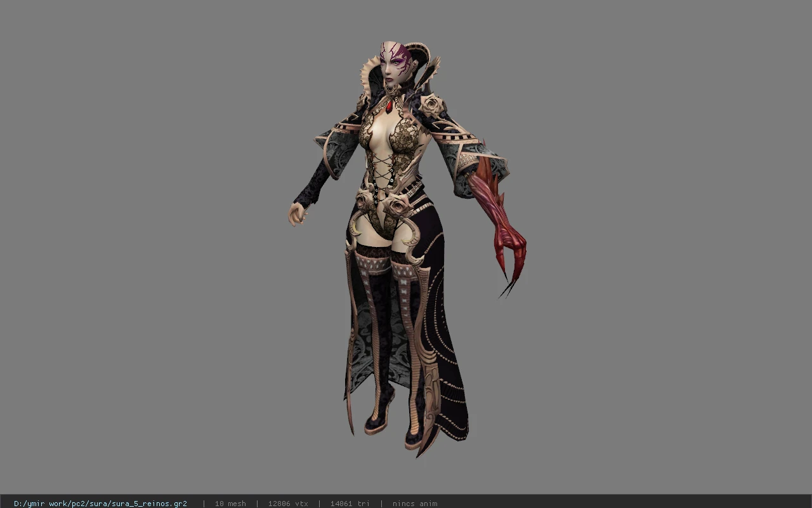The width and height of the screenshot is (812, 508).
Task: Click the '12806 vtx' vertex count
Action: [288, 504]
